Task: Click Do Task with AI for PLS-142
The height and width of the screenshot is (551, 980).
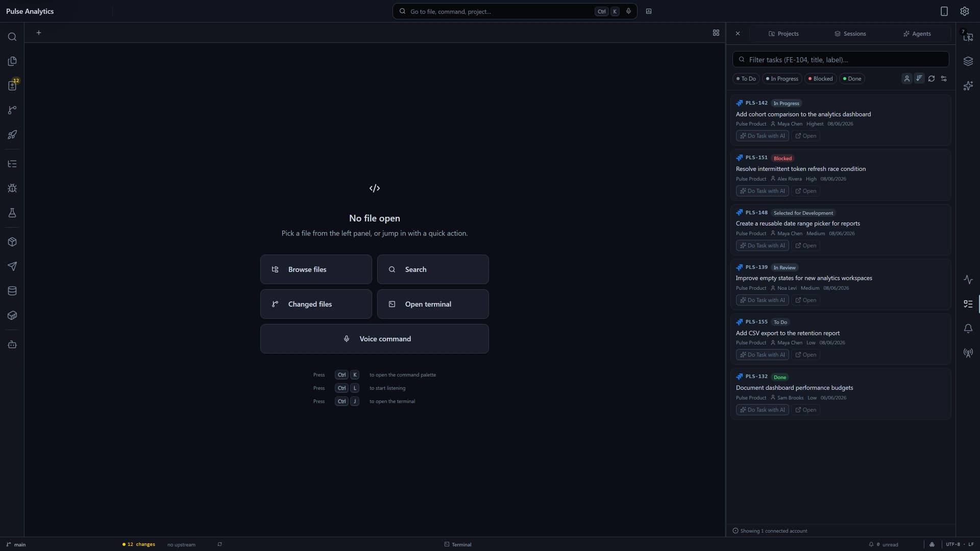Action: [763, 136]
